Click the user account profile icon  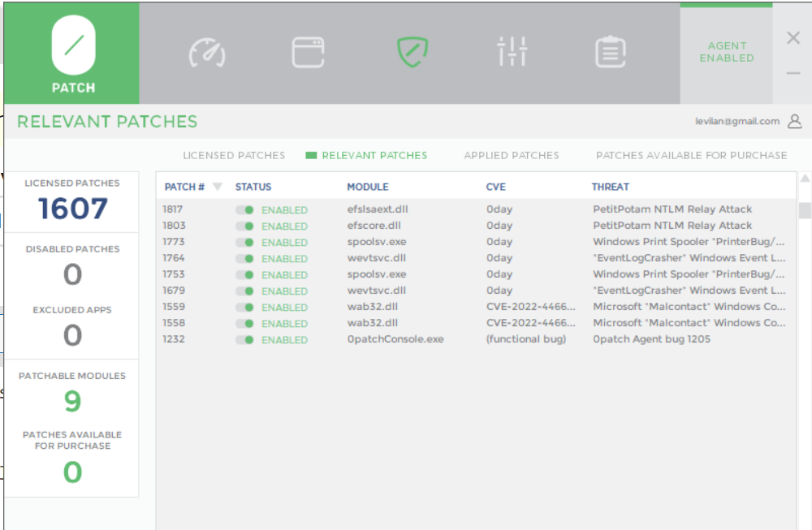coord(795,122)
